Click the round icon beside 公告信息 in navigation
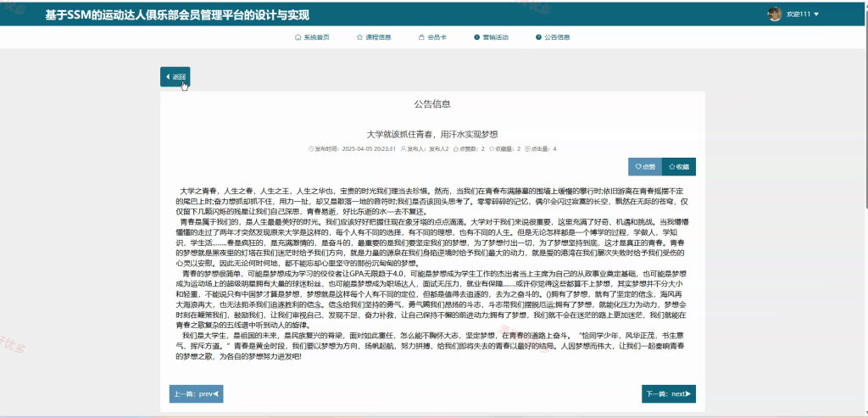 538,37
